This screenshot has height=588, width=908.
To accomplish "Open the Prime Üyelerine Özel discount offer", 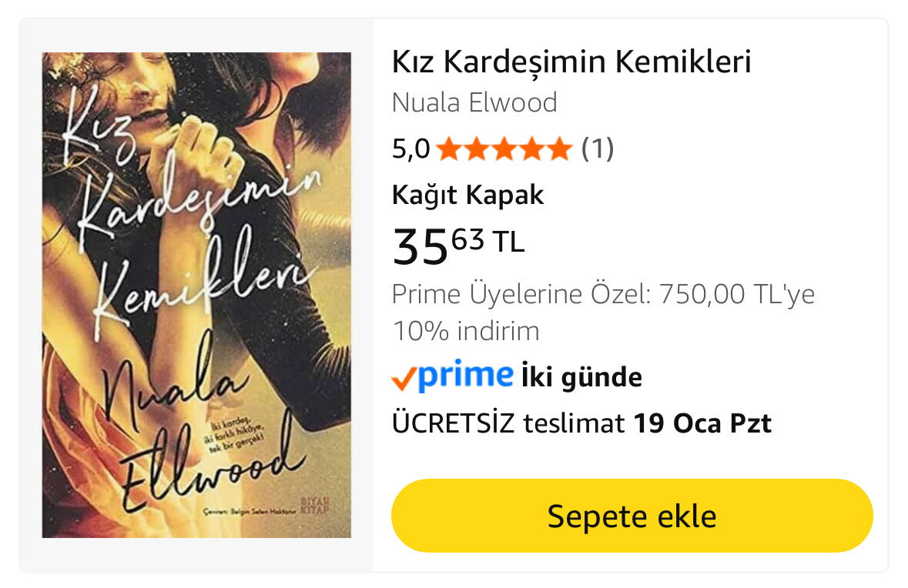I will (603, 312).
